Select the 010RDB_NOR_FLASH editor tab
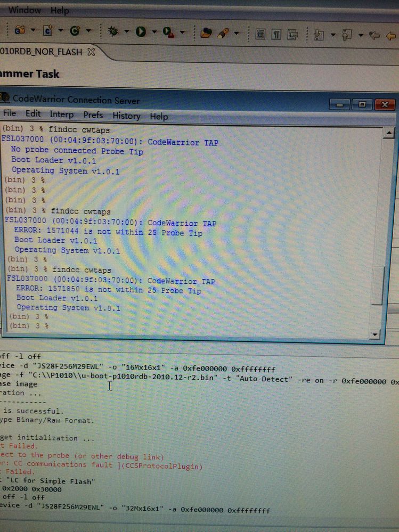Image resolution: width=399 pixels, height=532 pixels. coord(40,52)
